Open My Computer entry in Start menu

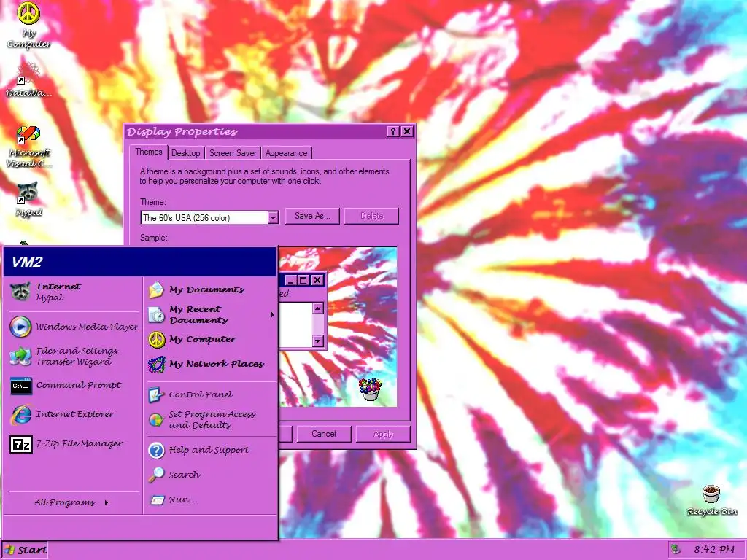209,340
